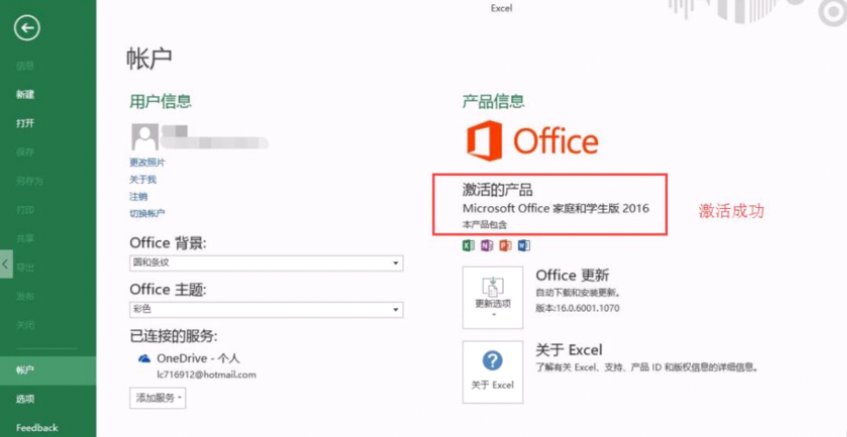The image size is (847, 437).
Task: Click the 了解有关 Excel description text
Action: coord(648,367)
